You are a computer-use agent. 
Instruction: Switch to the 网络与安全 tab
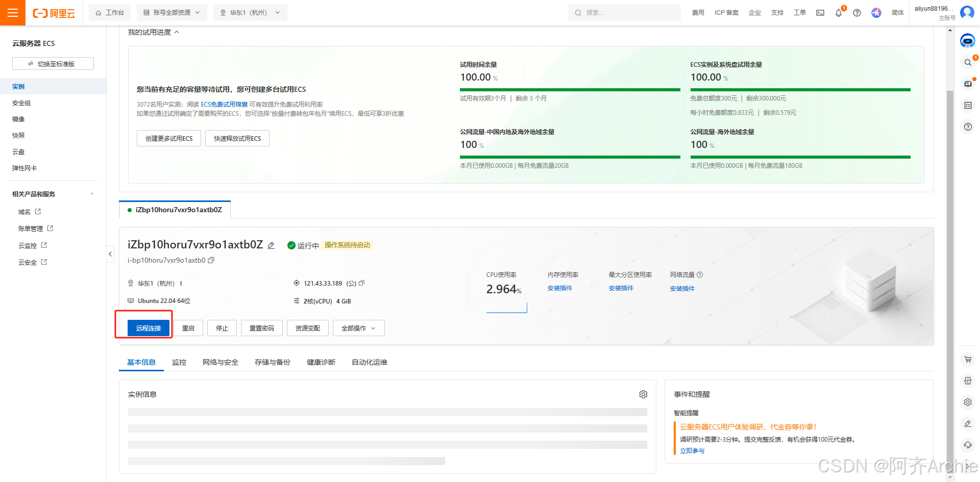coord(220,362)
